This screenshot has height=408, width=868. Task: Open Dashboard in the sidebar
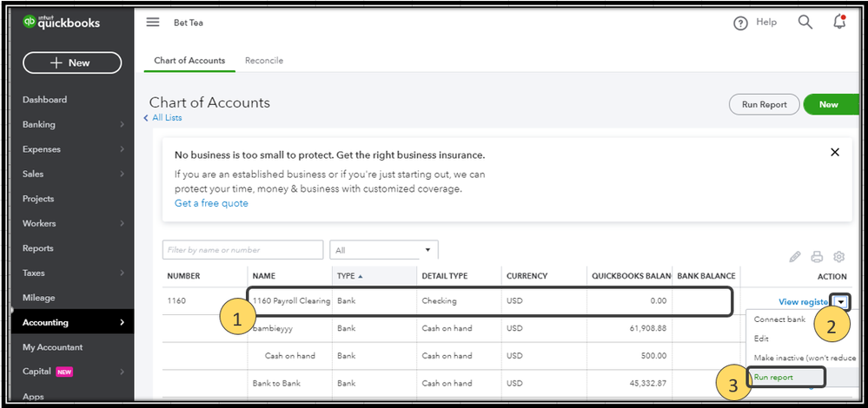point(45,100)
